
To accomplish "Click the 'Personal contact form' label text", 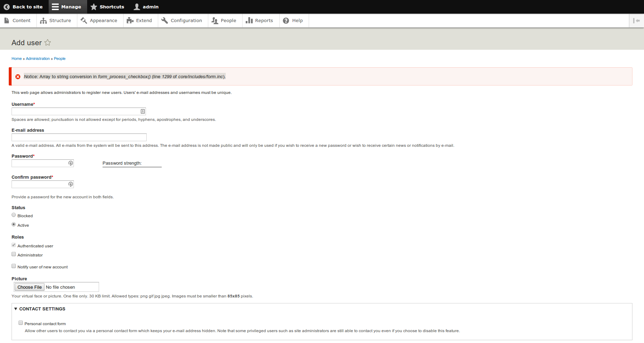I will tap(45, 324).
